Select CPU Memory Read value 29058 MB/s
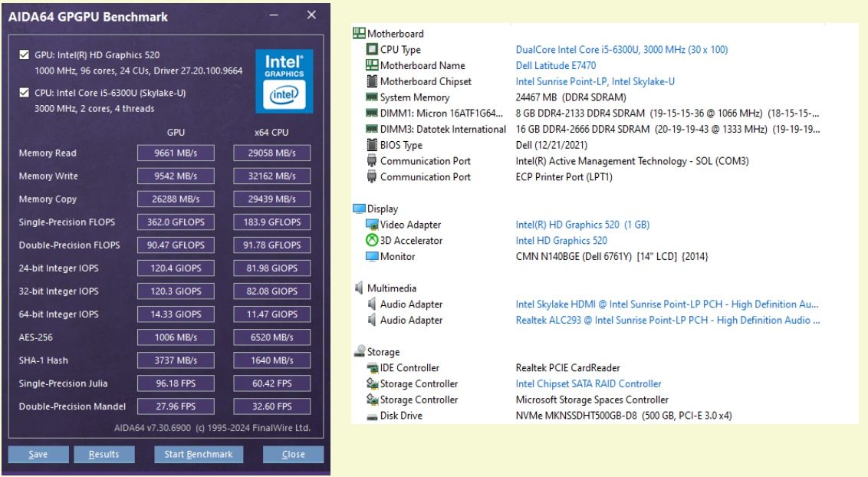Image resolution: width=868 pixels, height=477 pixels. [271, 153]
